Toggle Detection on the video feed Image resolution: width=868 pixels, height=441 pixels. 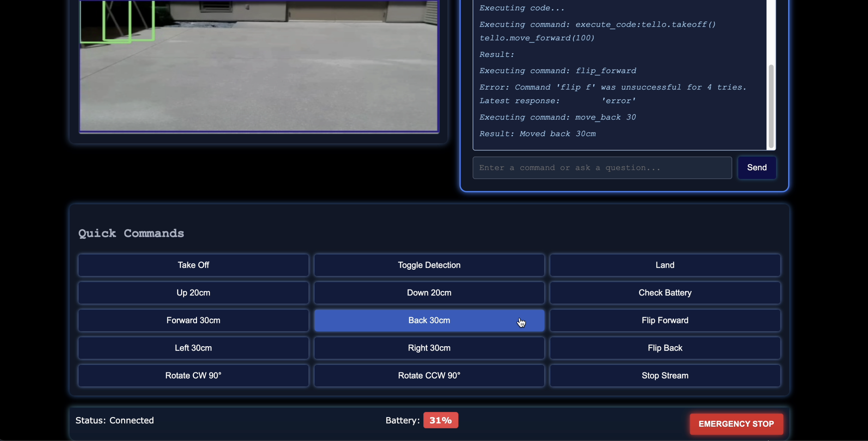coord(429,265)
